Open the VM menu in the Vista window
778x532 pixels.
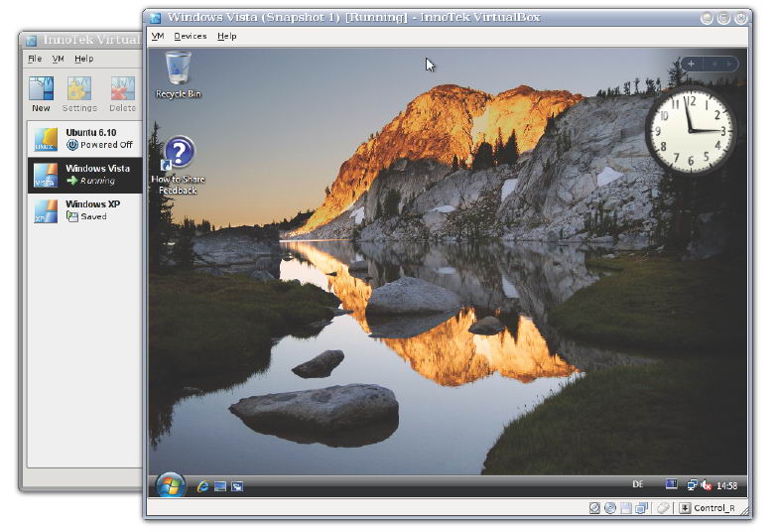[158, 36]
